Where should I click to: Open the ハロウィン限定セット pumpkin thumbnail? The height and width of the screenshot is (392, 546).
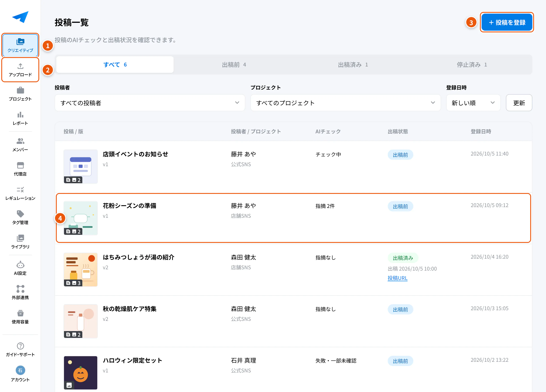pyautogui.click(x=80, y=373)
